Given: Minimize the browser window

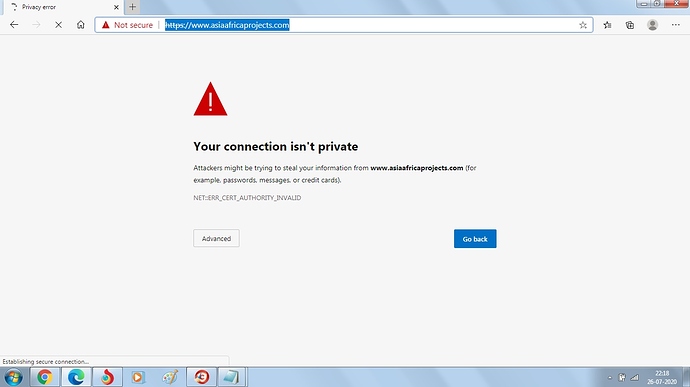Looking at the screenshot, I should (x=644, y=4).
